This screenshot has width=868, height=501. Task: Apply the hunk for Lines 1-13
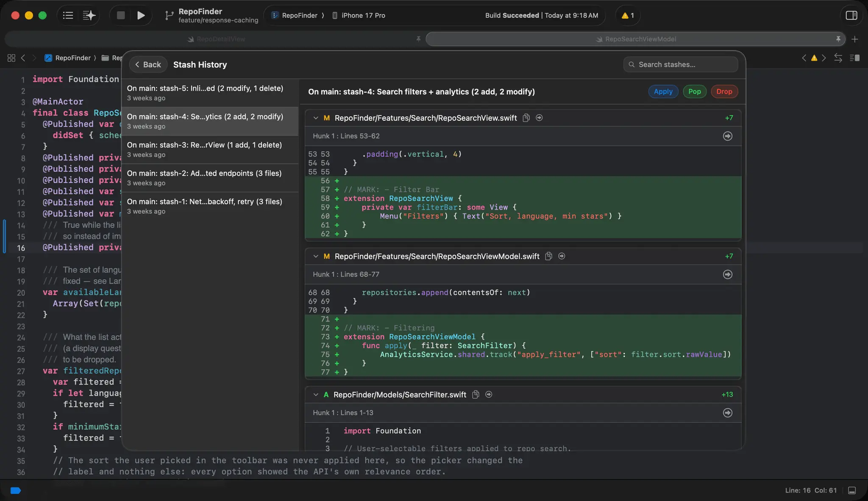(x=727, y=413)
